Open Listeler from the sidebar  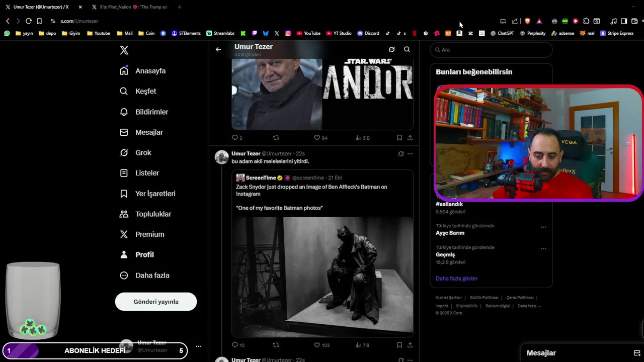tap(139, 173)
